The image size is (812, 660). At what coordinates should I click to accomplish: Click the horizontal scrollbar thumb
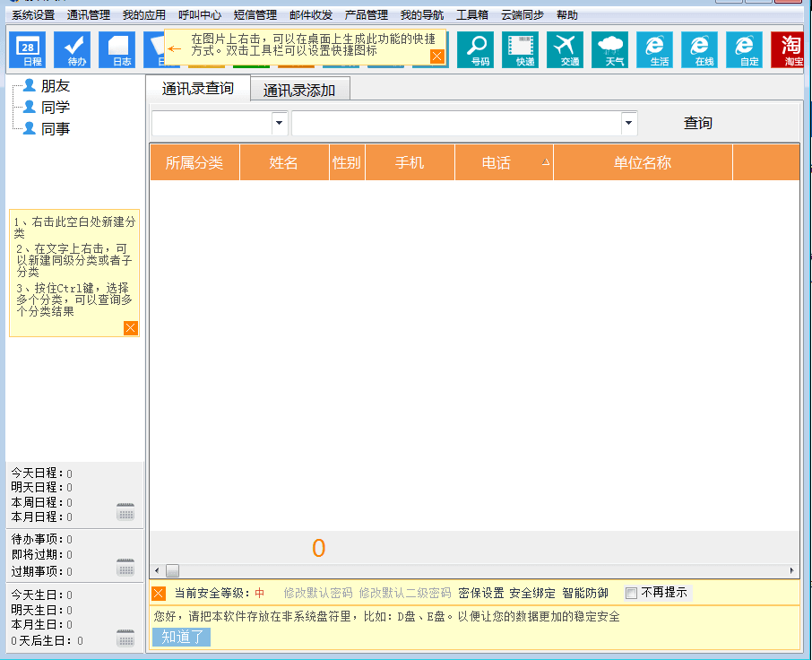[x=172, y=570]
